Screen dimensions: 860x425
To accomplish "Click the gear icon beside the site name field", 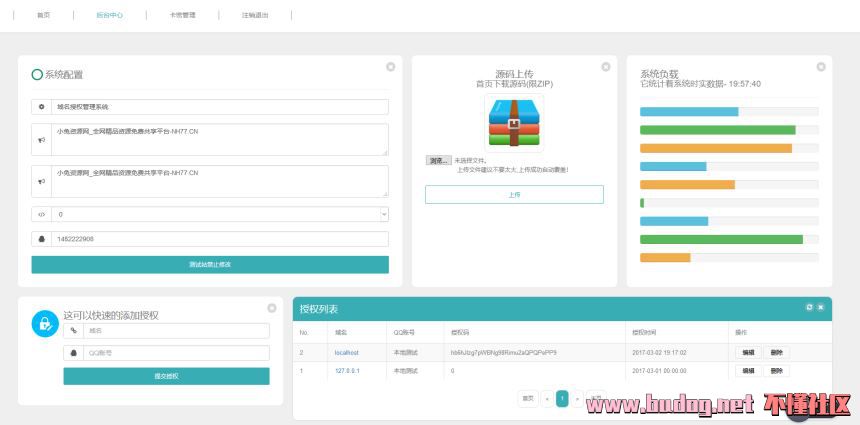I will pyautogui.click(x=42, y=107).
